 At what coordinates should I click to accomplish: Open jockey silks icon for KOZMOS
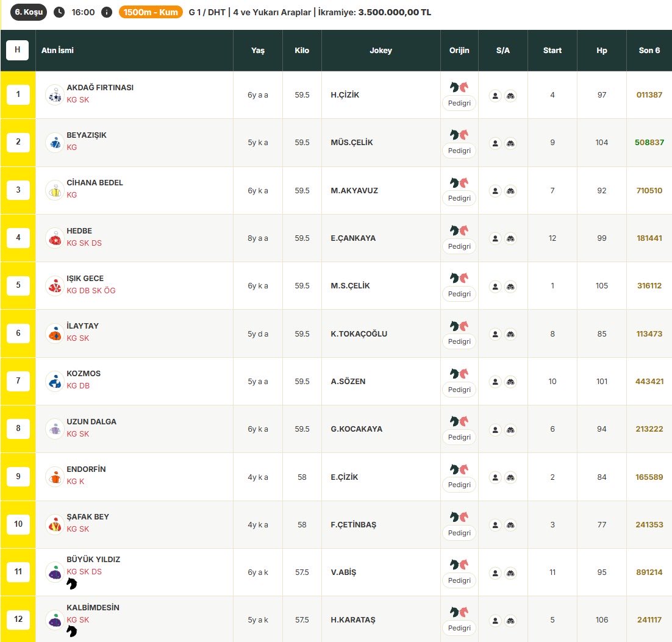(x=55, y=381)
